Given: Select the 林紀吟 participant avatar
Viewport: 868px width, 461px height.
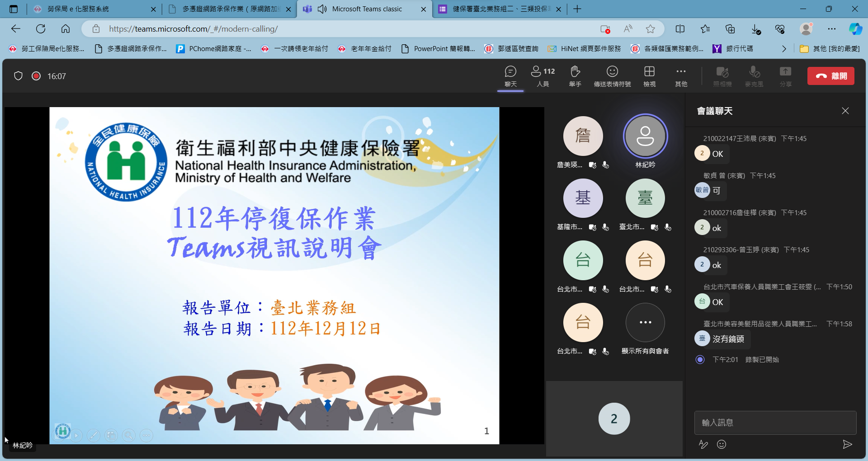Looking at the screenshot, I should click(x=645, y=136).
